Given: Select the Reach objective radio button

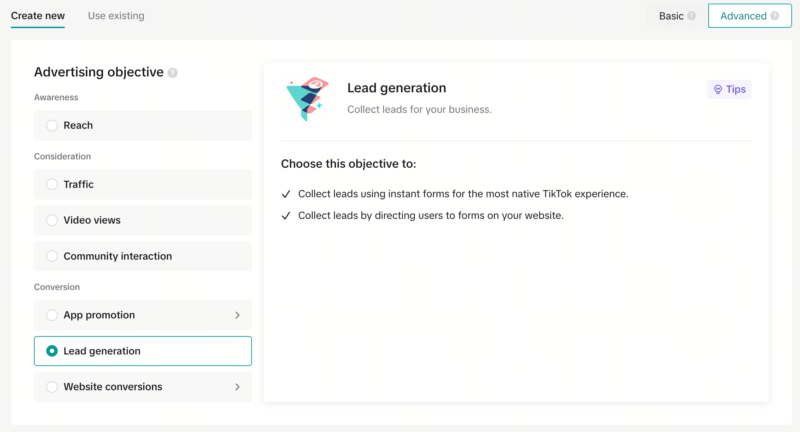Looking at the screenshot, I should click(52, 125).
